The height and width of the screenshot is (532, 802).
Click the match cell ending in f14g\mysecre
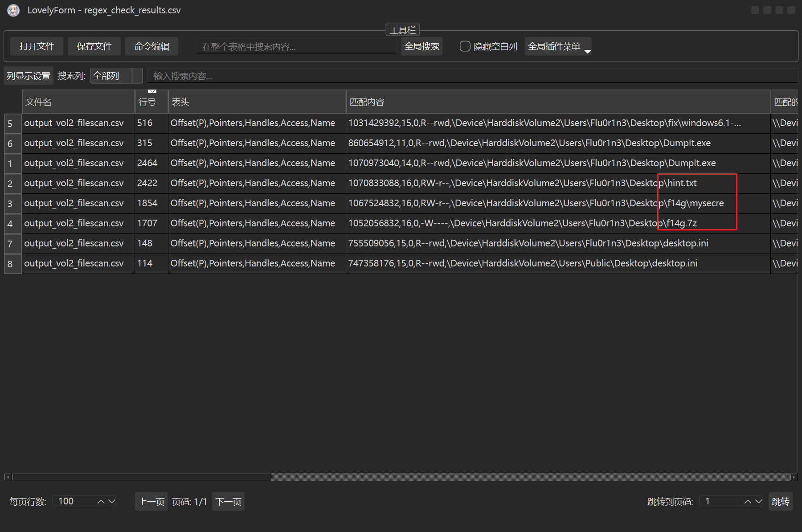[558, 204]
